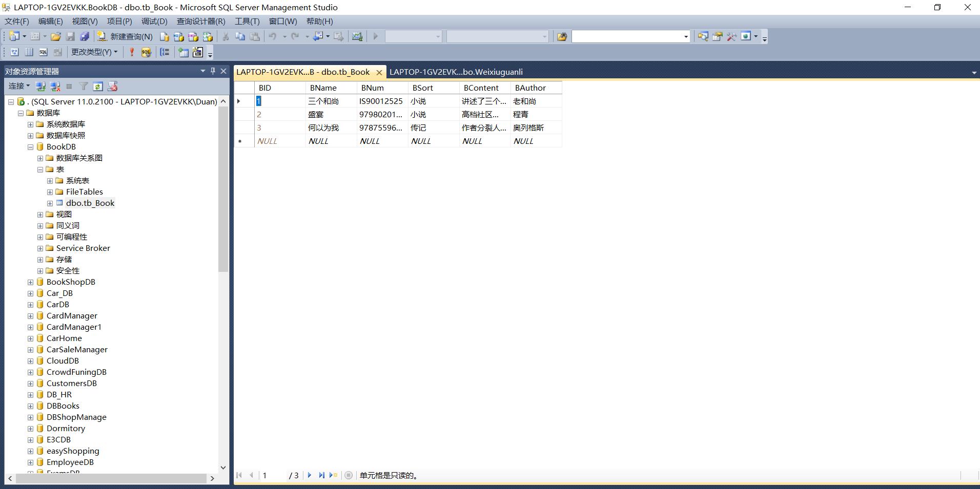Click the red Execute SQL exclamation icon
980x489 pixels.
point(132,52)
